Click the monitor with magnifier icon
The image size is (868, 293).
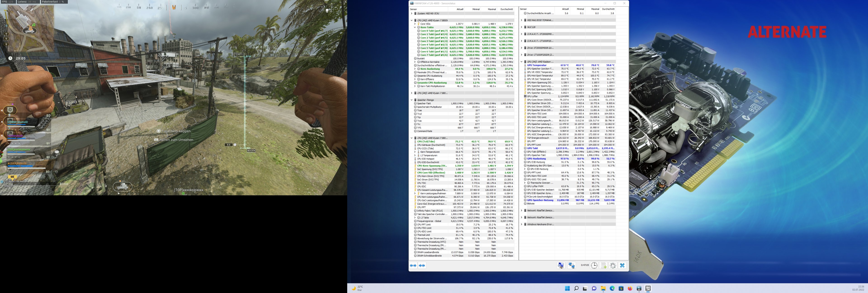pyautogui.click(x=561, y=266)
